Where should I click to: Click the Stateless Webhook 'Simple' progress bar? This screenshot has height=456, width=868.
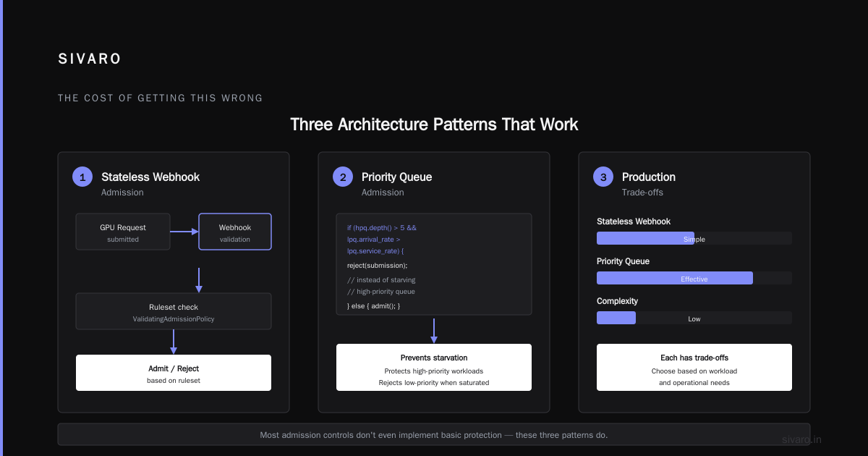pos(694,238)
